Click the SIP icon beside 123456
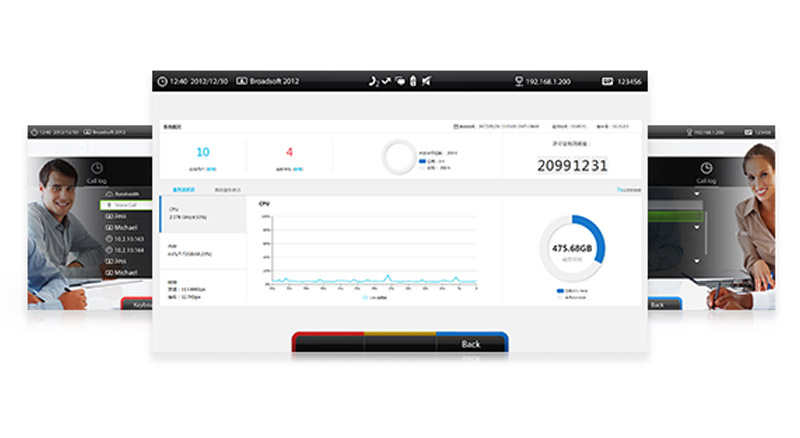Image resolution: width=800 pixels, height=438 pixels. pos(606,80)
